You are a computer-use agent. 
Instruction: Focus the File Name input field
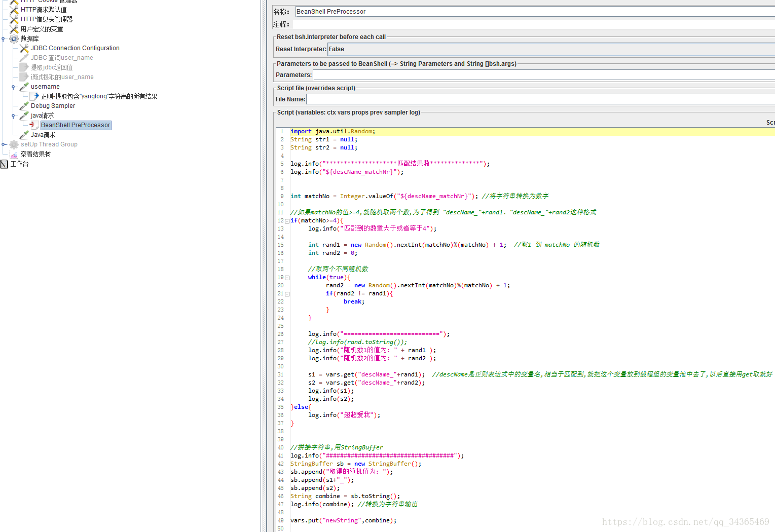(541, 99)
